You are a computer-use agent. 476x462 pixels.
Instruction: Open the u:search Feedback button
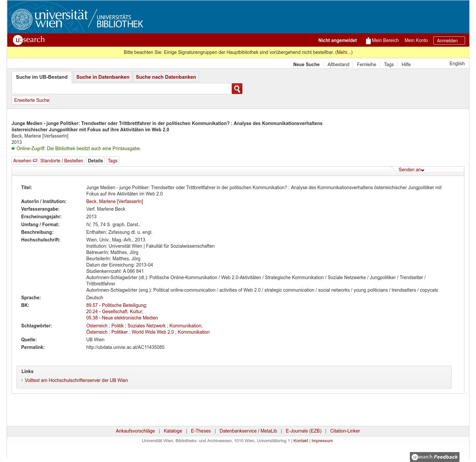coord(435,457)
